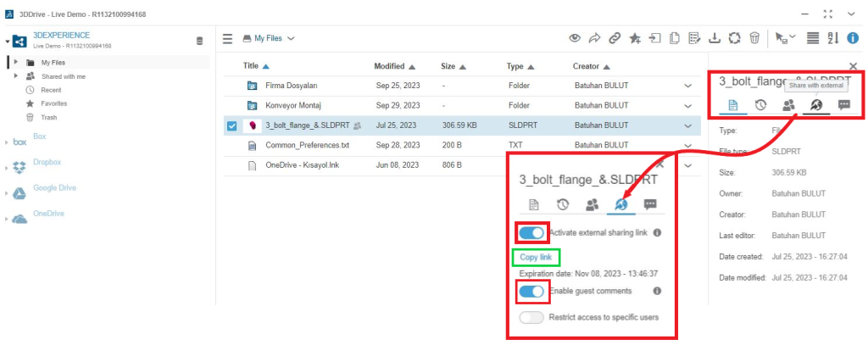
Task: Click the blue information icon
Action: 853,38
